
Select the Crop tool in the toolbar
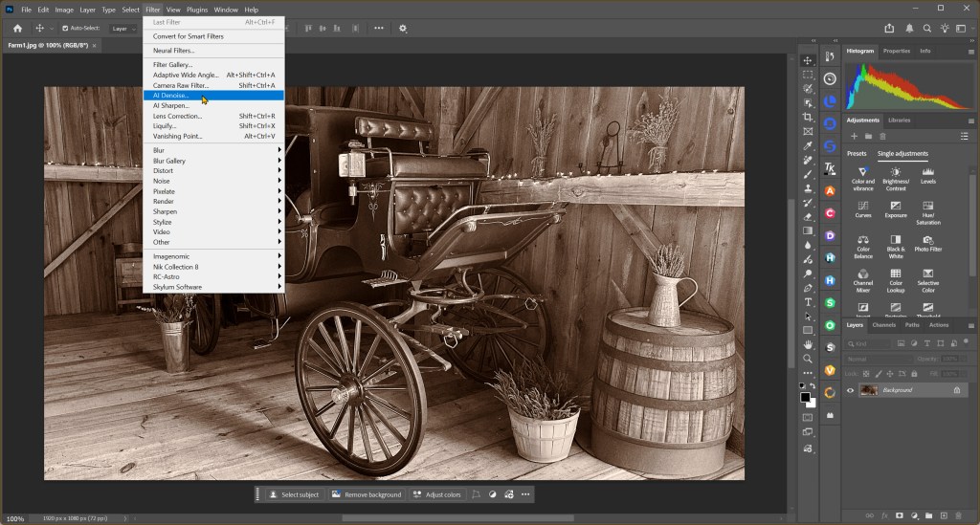809,117
